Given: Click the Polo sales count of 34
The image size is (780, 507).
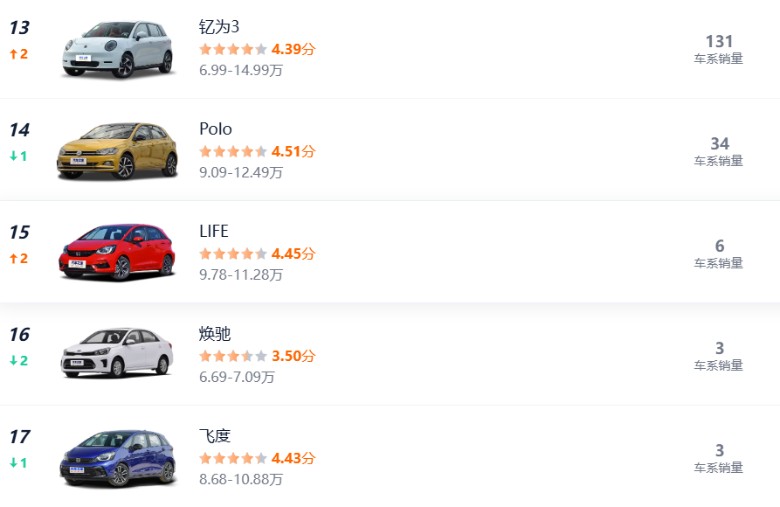Looking at the screenshot, I should click(x=719, y=144).
